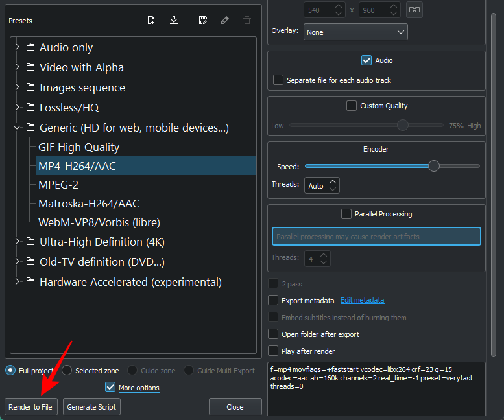Collapse the Generic (HD for web) group
The width and height of the screenshot is (504, 420).
[17, 128]
